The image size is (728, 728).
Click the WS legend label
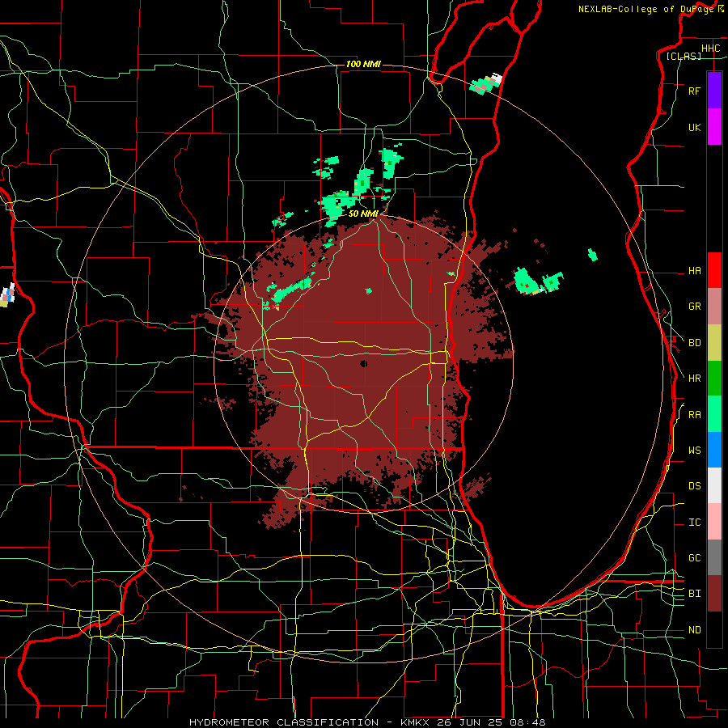pyautogui.click(x=694, y=451)
